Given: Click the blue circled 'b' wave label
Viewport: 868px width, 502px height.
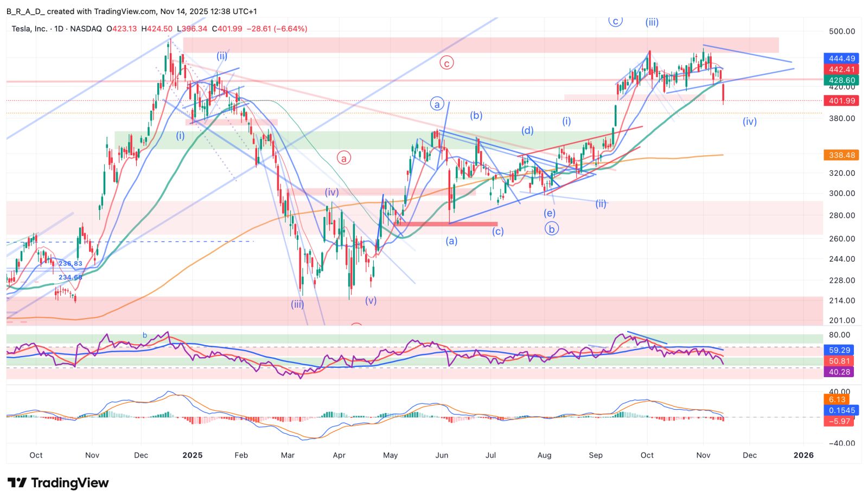Looking at the screenshot, I should point(551,229).
